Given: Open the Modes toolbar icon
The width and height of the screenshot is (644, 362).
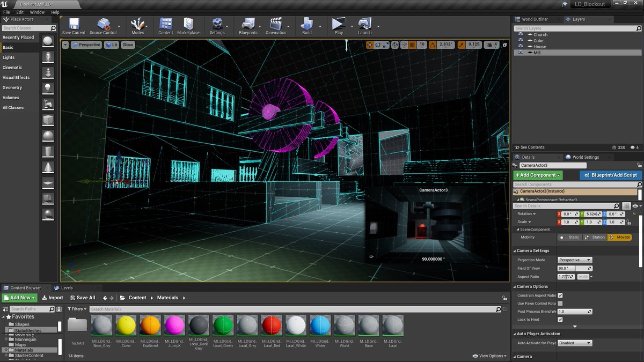Looking at the screenshot, I should [x=137, y=26].
